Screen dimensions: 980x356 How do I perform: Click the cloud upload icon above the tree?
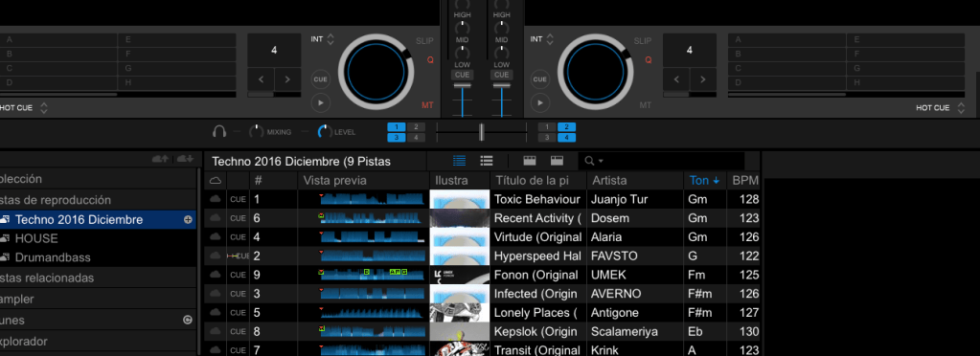pyautogui.click(x=161, y=160)
